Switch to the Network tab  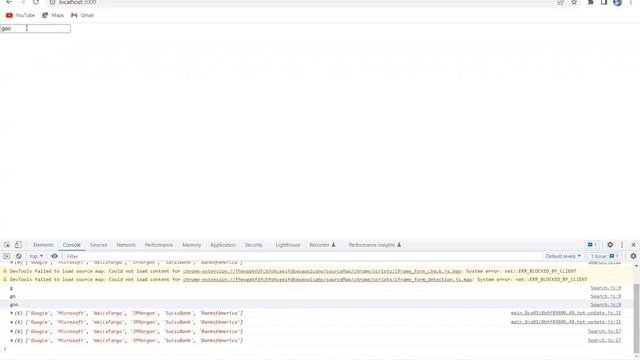click(126, 245)
